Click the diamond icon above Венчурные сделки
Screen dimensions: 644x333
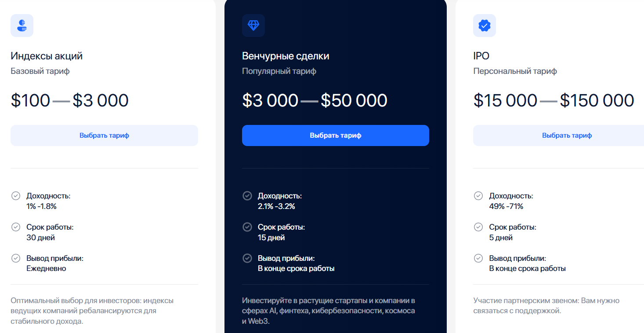253,26
